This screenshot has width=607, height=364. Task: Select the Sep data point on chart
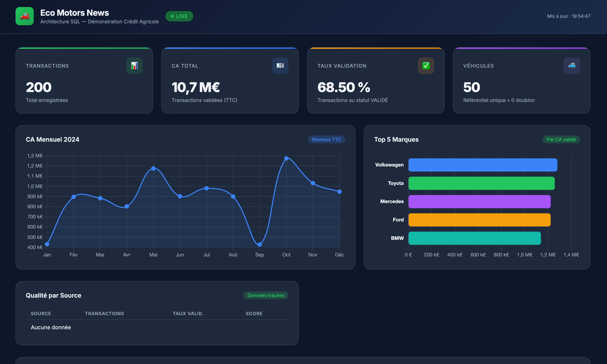[260, 244]
